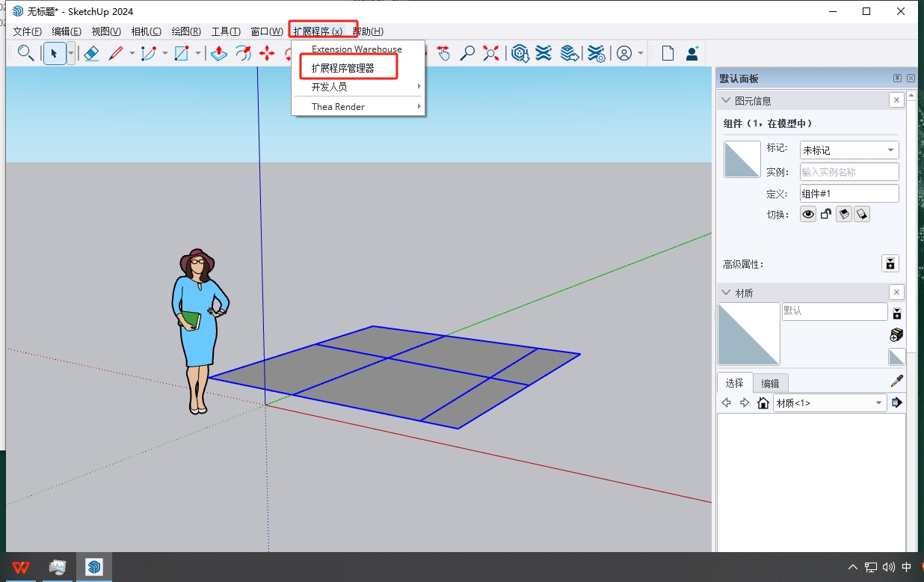Pick the Eraser tool
The height and width of the screenshot is (582, 924).
coord(91,53)
